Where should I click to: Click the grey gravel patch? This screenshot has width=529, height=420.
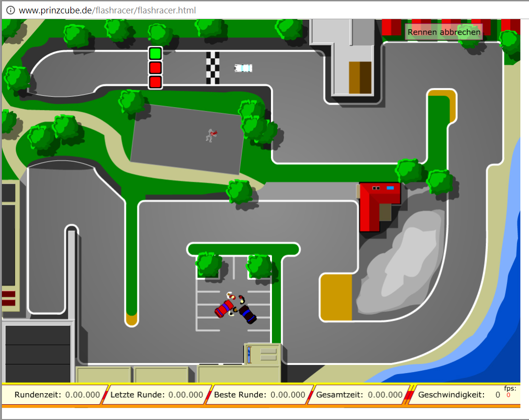pyautogui.click(x=401, y=262)
